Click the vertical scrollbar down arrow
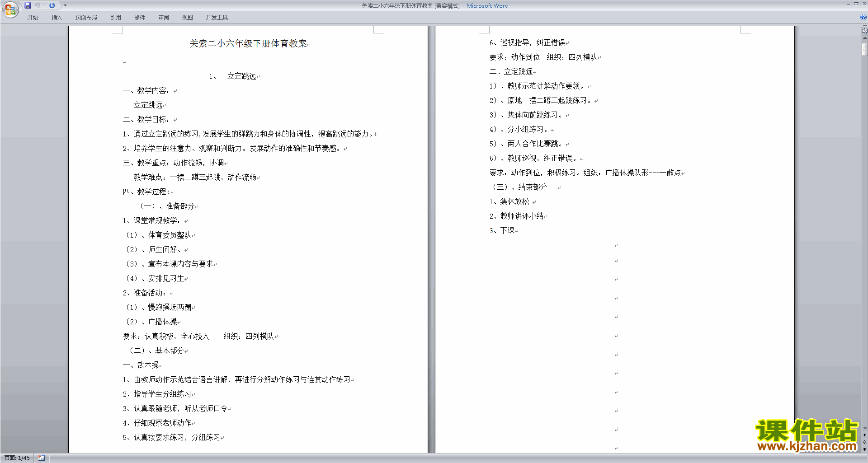This screenshot has height=463, width=868. (864, 428)
